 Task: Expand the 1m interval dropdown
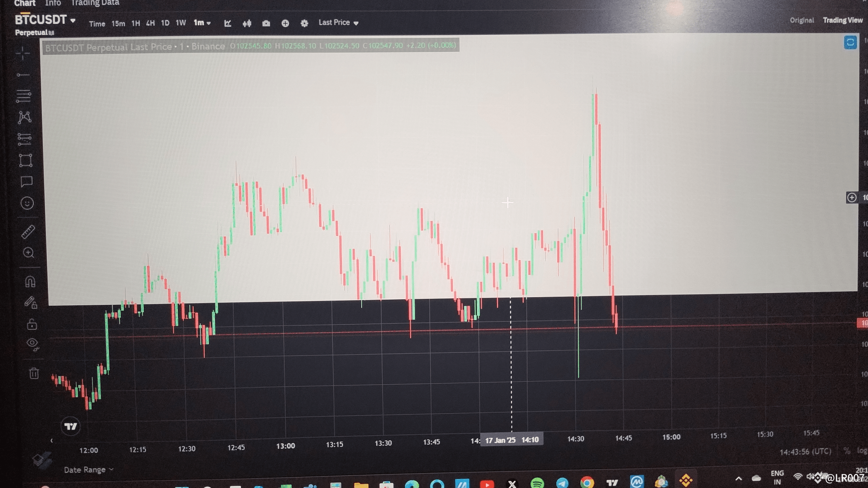[202, 23]
